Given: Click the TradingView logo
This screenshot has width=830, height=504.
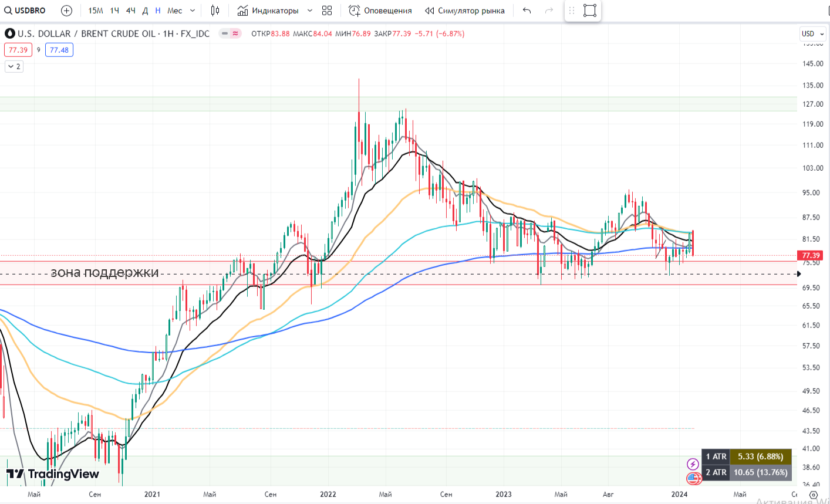Looking at the screenshot, I should 53,474.
